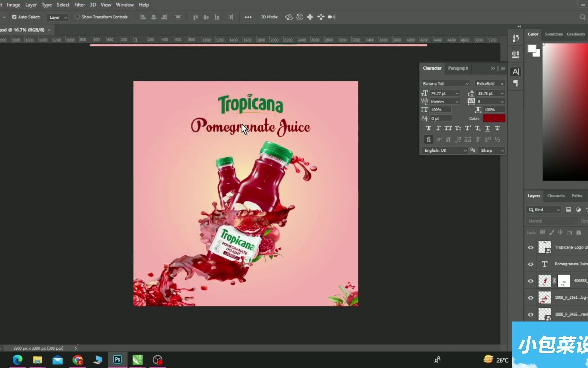Open the Character panel icon in dock
The image size is (588, 368).
516,72
